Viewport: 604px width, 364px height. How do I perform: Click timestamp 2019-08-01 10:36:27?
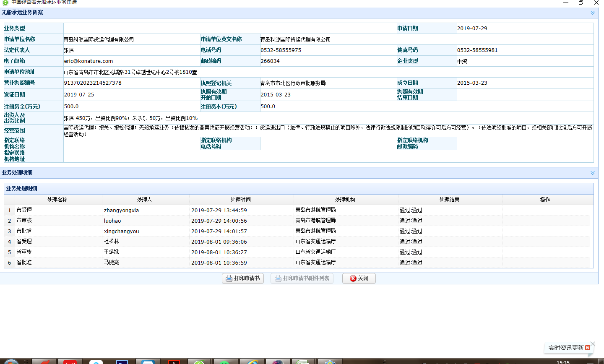pos(219,252)
